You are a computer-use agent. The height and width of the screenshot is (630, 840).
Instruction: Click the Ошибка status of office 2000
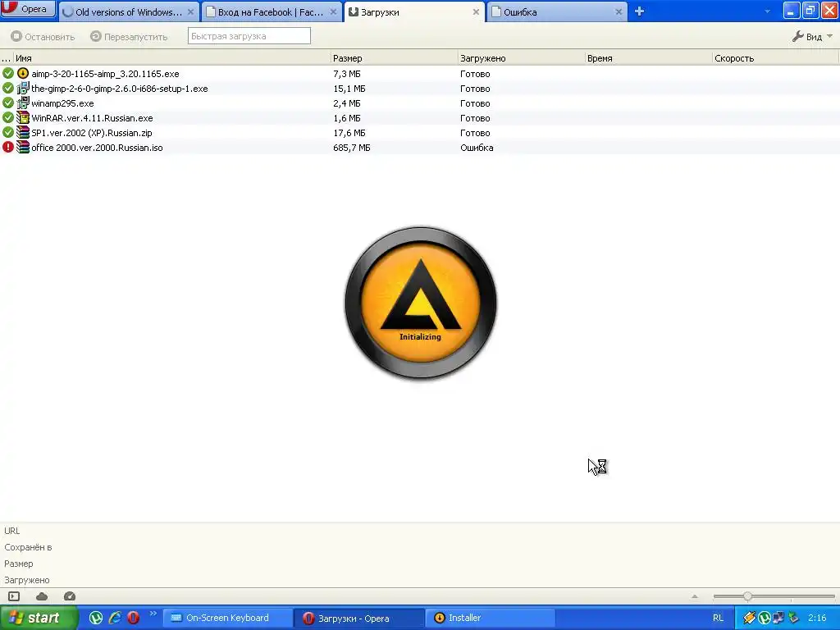pos(477,148)
